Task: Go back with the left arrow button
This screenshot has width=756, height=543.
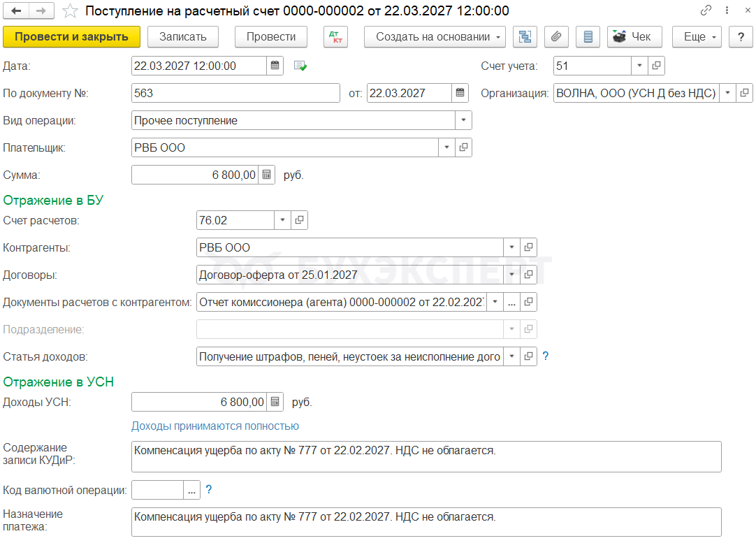Action: (x=16, y=10)
